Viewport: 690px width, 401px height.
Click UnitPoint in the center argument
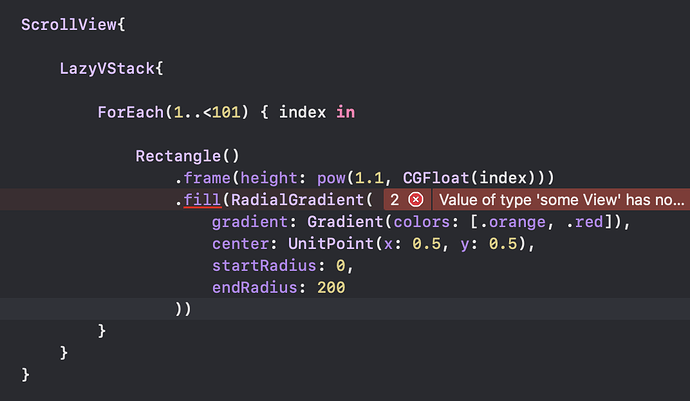tap(331, 244)
